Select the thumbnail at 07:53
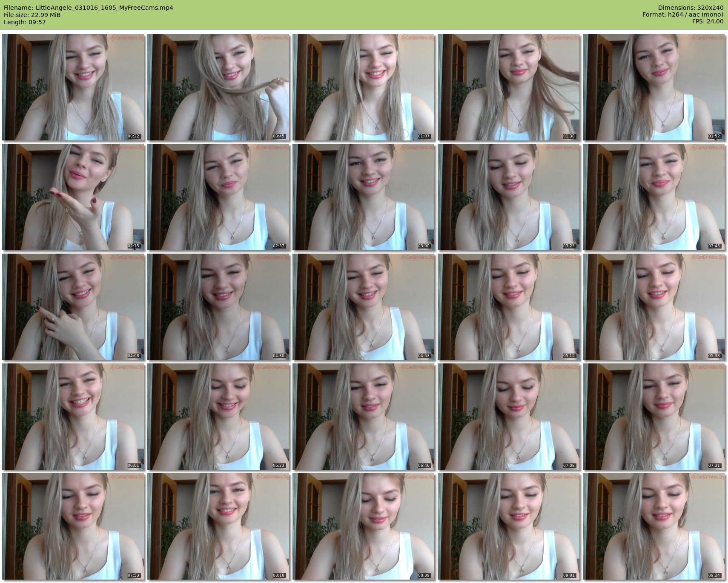The height and width of the screenshot is (583, 728). pyautogui.click(x=73, y=526)
